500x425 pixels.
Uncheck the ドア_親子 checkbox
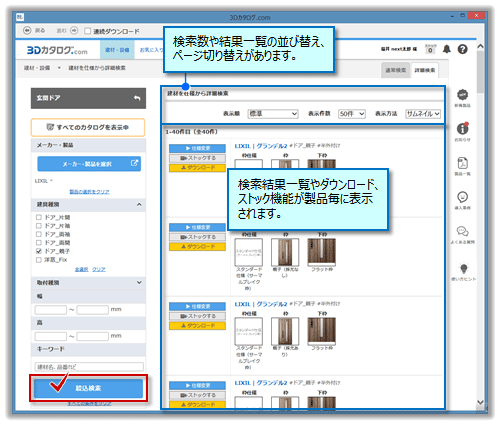pos(39,251)
